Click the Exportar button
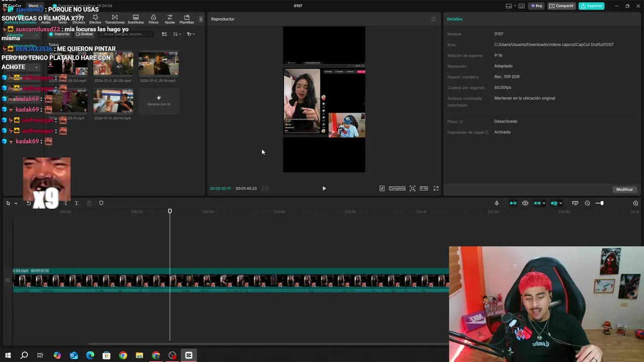Viewport: 644px width, 362px height. point(591,6)
